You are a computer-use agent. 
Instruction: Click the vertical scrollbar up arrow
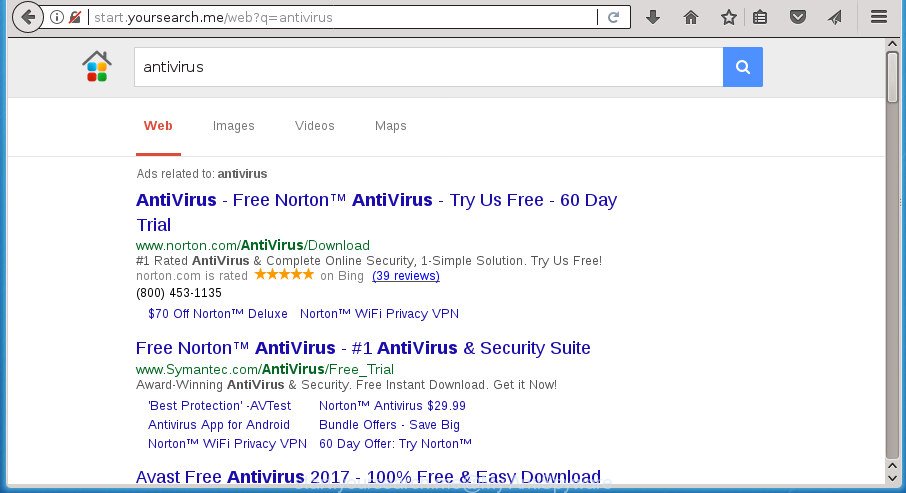(892, 45)
